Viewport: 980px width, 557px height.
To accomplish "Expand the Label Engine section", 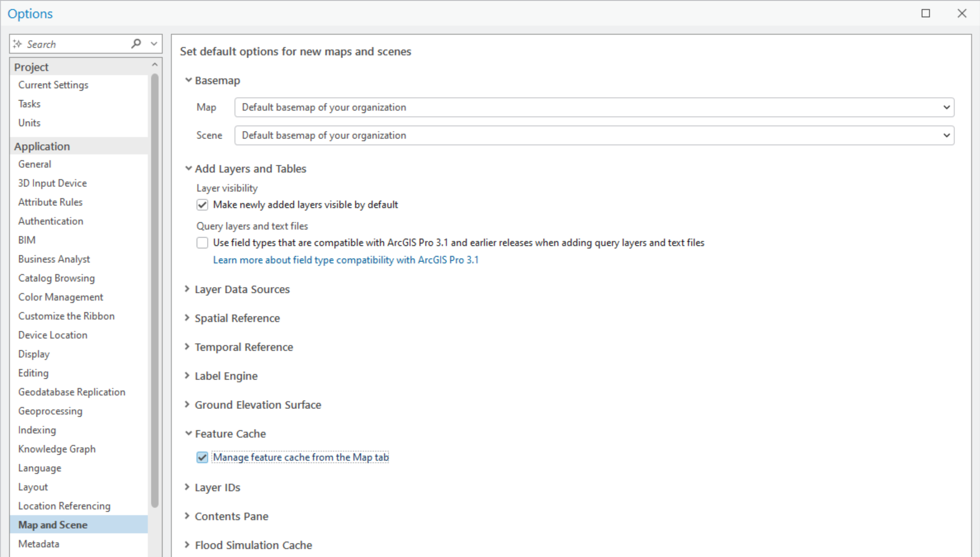I will pyautogui.click(x=187, y=376).
